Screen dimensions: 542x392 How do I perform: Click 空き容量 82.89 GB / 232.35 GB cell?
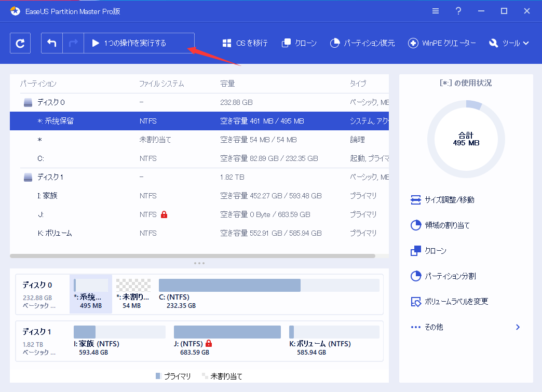[x=269, y=158]
